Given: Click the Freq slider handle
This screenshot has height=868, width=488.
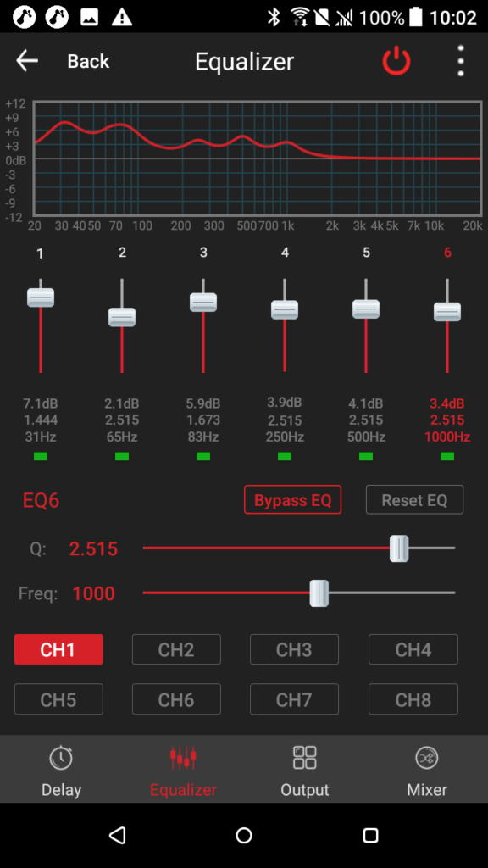Looking at the screenshot, I should 319,593.
